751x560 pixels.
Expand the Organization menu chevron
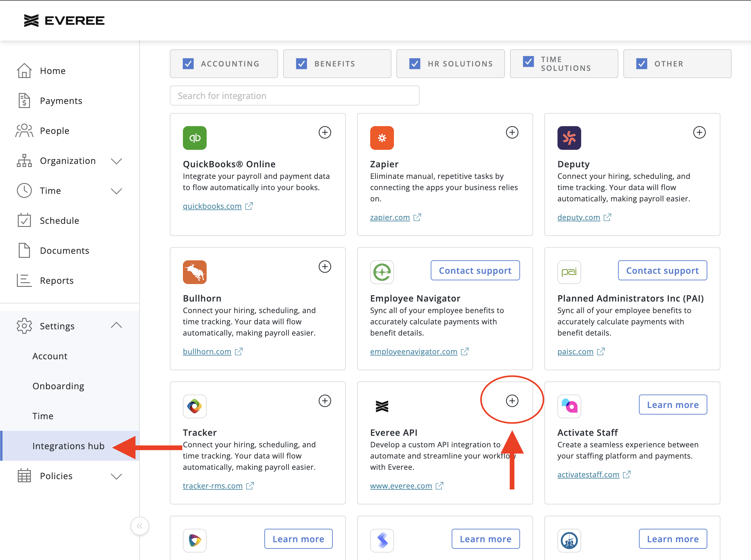pos(116,161)
